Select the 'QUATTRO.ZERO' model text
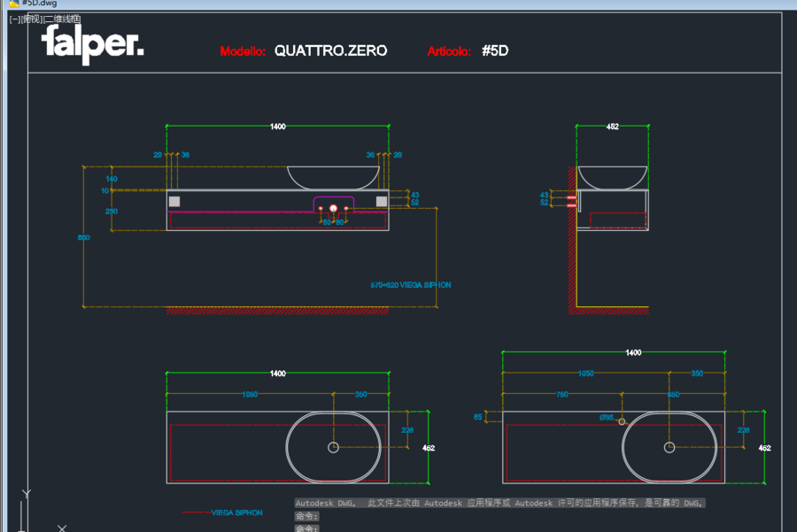The height and width of the screenshot is (532, 797). click(x=330, y=50)
